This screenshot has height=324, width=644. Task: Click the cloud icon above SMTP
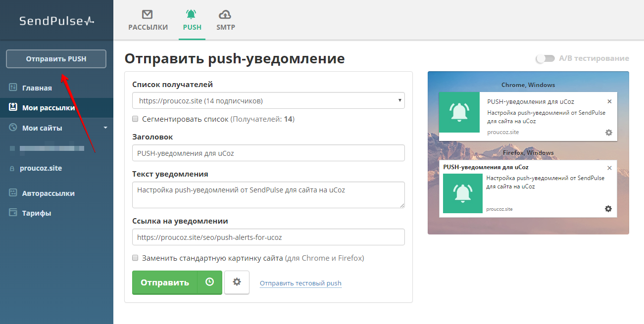pos(225,14)
